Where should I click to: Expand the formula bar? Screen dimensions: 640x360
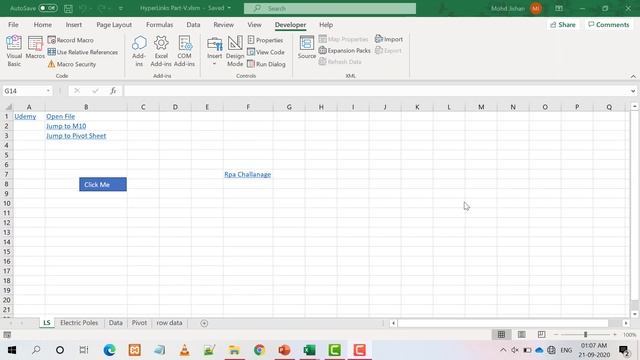click(x=633, y=91)
